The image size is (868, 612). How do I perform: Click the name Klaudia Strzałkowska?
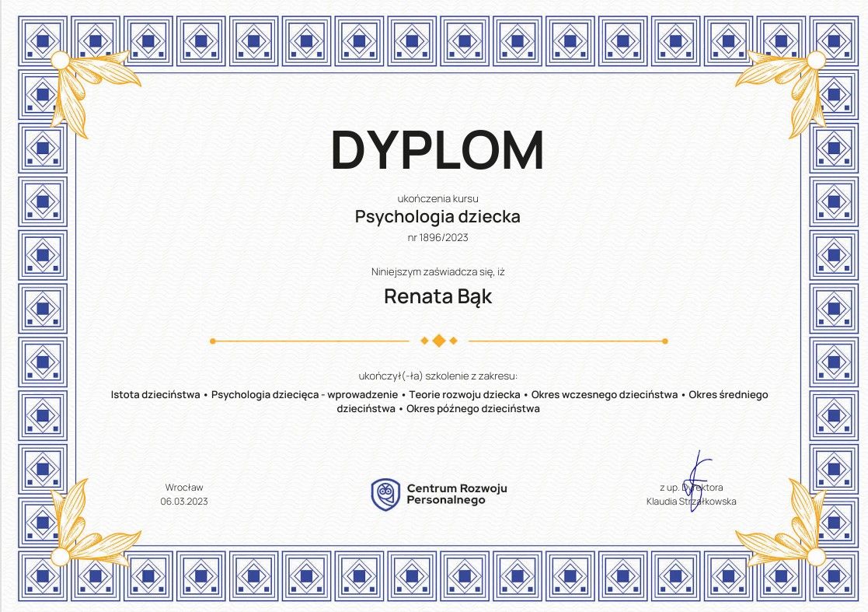pos(691,502)
